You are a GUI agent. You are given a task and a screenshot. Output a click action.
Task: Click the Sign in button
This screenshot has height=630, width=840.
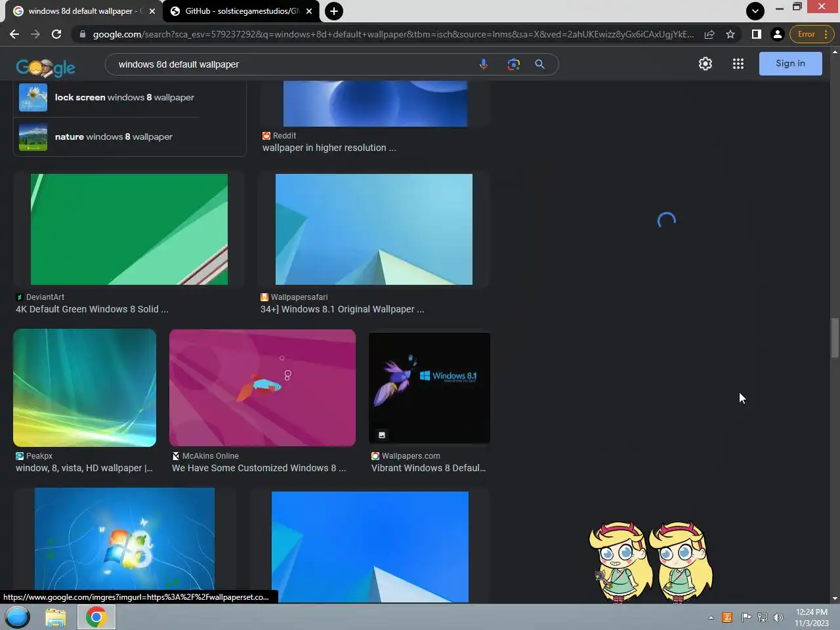pyautogui.click(x=790, y=64)
